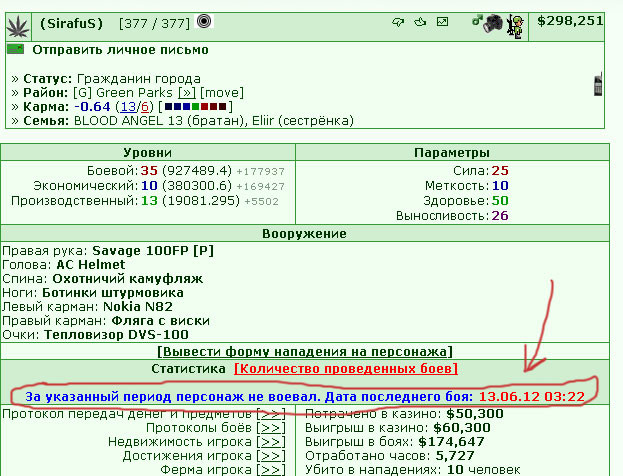Viewport: 623px width, 476px height.
Task: Open negative karma count 6
Action: point(145,107)
